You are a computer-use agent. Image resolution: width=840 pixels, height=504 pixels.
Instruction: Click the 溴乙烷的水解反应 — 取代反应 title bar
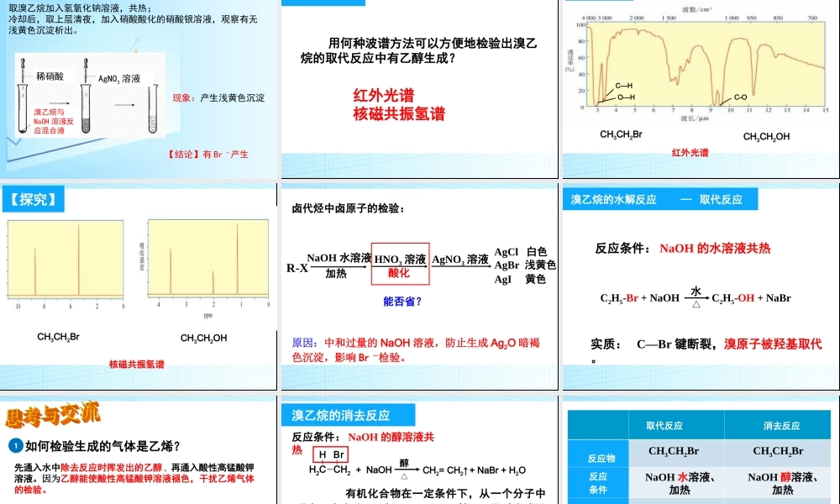click(660, 199)
